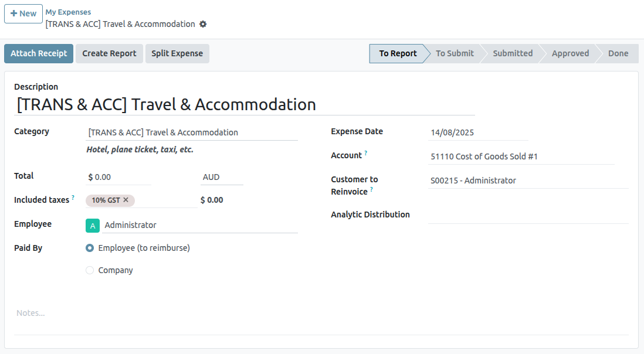644x354 pixels.
Task: Click the Customer to Reinvoice help icon
Action: [372, 190]
